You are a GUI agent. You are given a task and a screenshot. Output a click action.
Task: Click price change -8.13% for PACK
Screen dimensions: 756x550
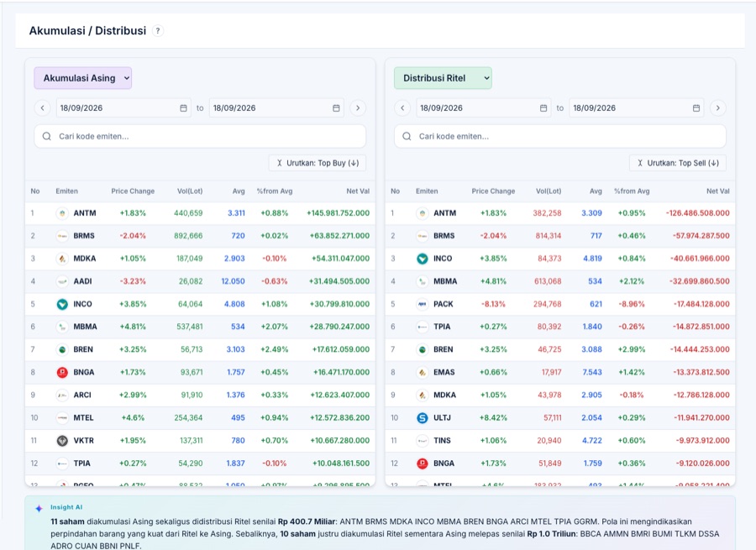(493, 304)
